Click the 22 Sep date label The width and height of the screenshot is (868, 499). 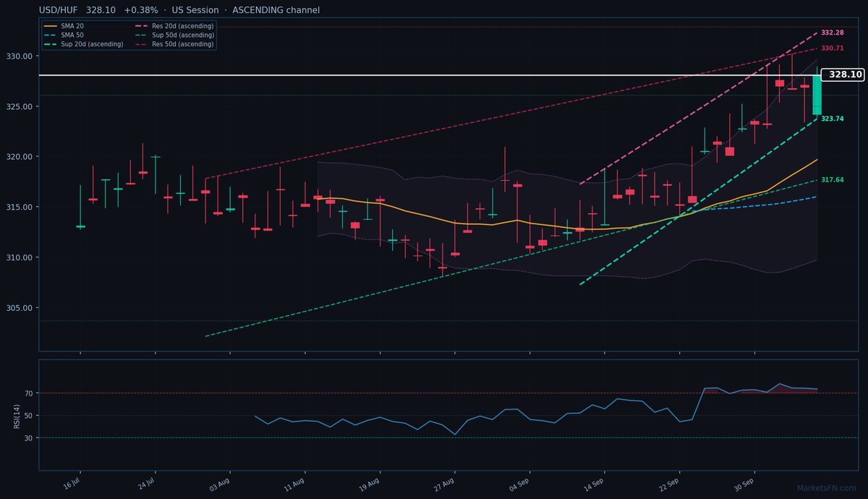tap(671, 484)
